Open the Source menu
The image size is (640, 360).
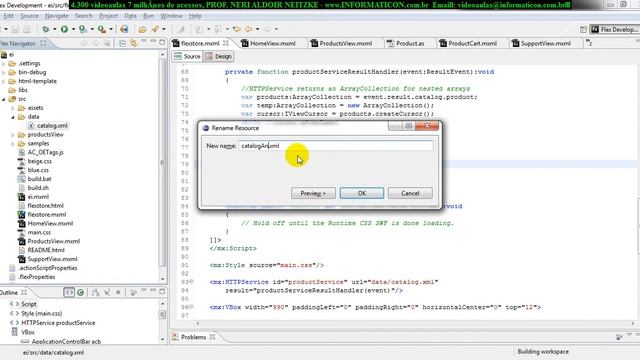(29, 16)
